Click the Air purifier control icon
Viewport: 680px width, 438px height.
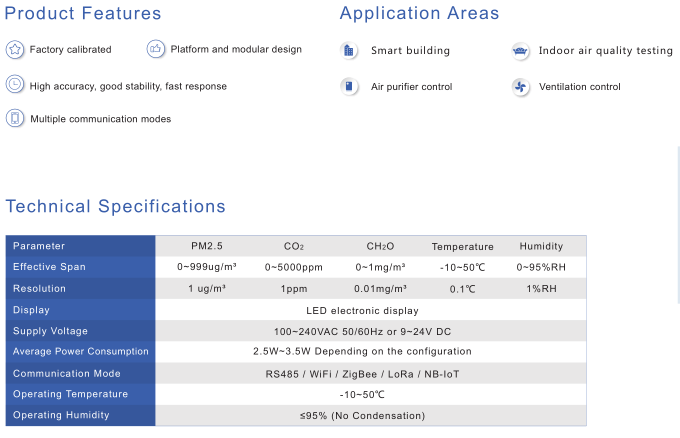[349, 86]
